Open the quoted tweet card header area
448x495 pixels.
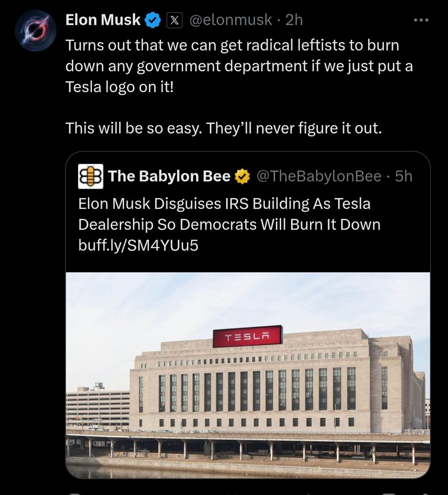[246, 176]
